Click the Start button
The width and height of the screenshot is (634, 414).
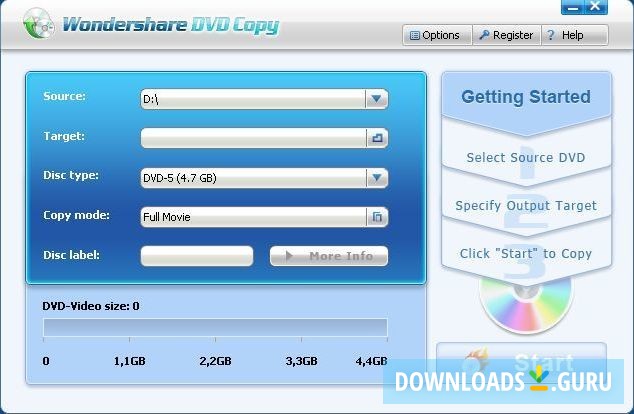pyautogui.click(x=522, y=362)
